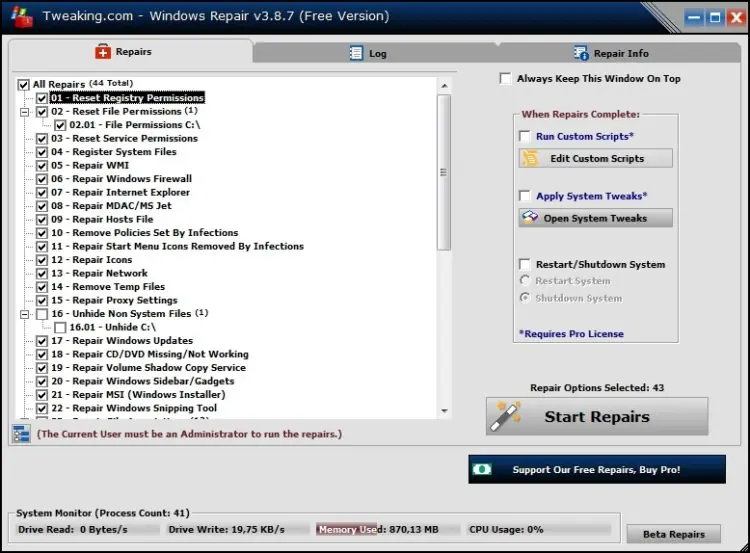Screen dimensions: 750x553
Task: Click the Memory Used meter bar
Action: tap(386, 529)
